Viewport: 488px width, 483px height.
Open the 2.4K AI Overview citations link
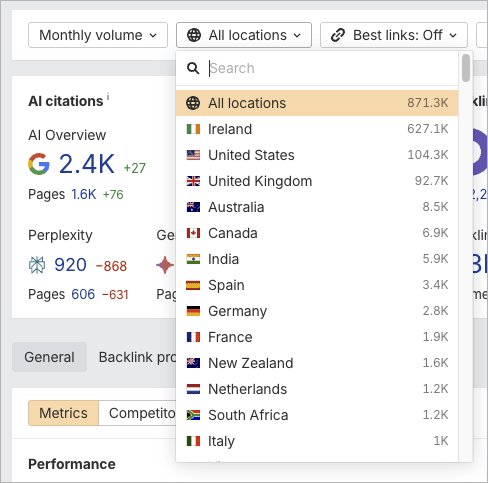click(87, 164)
